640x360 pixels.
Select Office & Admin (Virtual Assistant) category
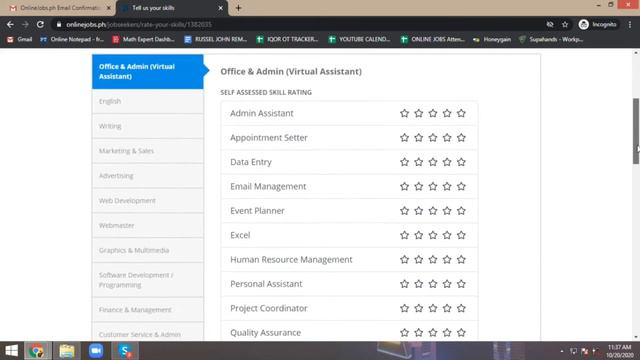tap(148, 71)
